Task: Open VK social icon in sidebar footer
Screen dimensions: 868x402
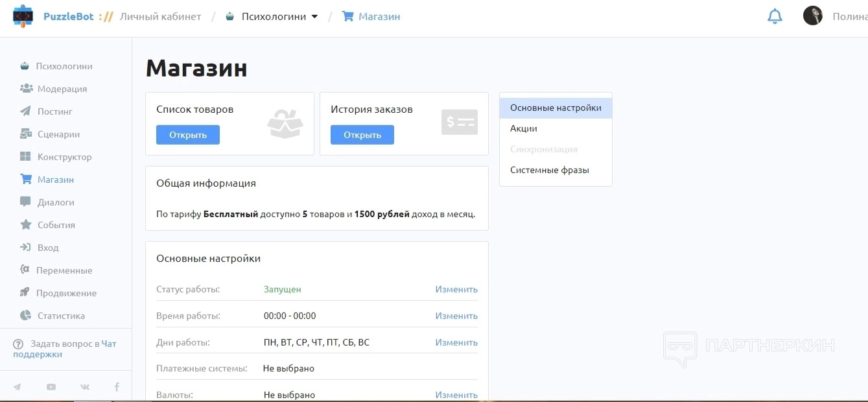Action: pos(85,387)
